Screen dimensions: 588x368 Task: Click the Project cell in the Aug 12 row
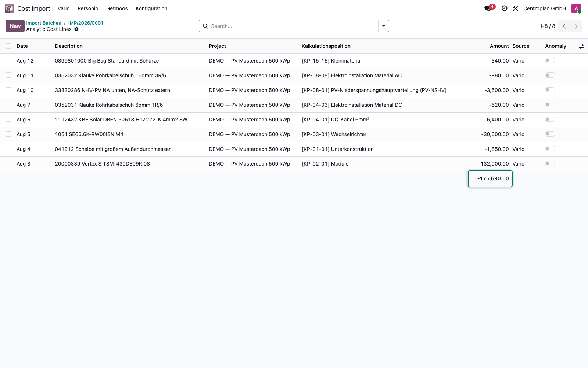(249, 61)
